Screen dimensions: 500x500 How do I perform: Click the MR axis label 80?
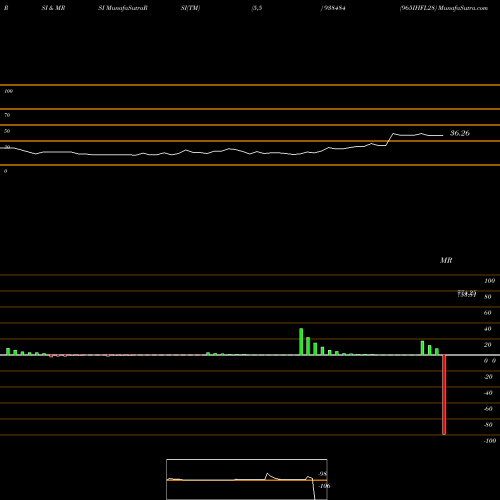[488, 297]
